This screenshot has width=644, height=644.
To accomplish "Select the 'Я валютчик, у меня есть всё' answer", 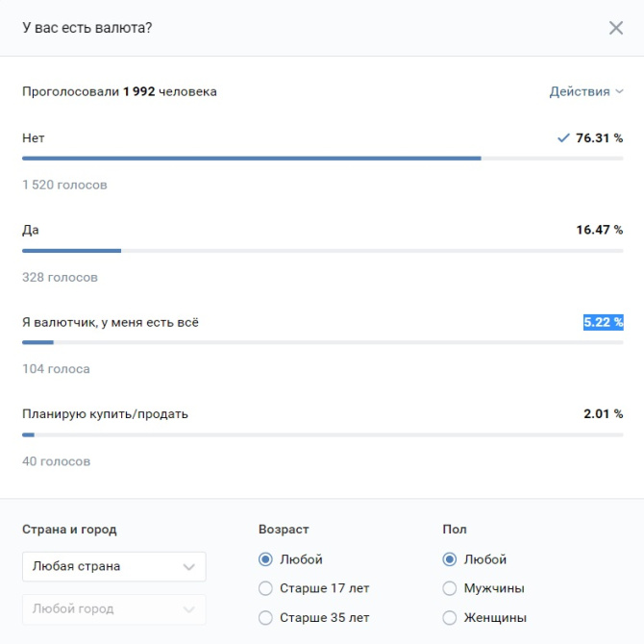I will [111, 322].
